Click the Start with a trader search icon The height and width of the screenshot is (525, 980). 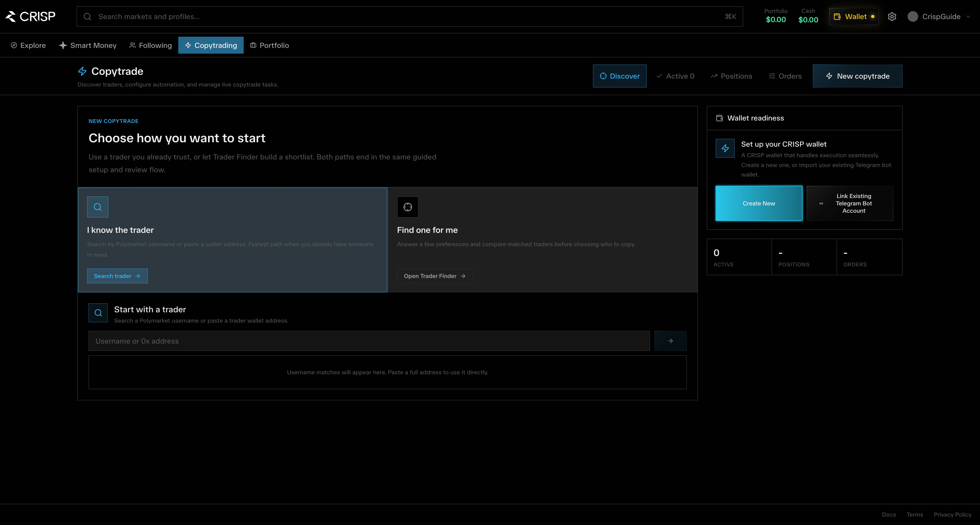98,313
